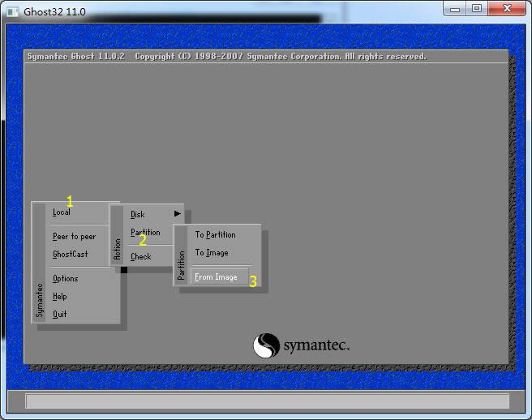
Task: Maximize the Ghost32 window
Action: 477,9
